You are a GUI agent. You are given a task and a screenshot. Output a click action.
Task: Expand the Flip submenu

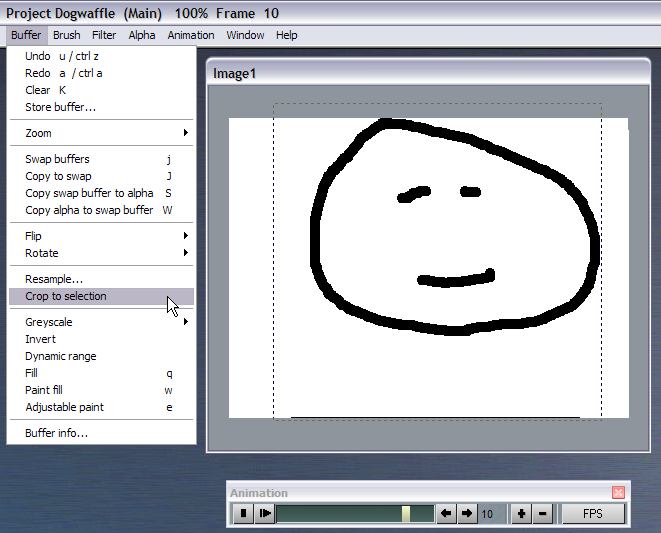click(x=100, y=236)
